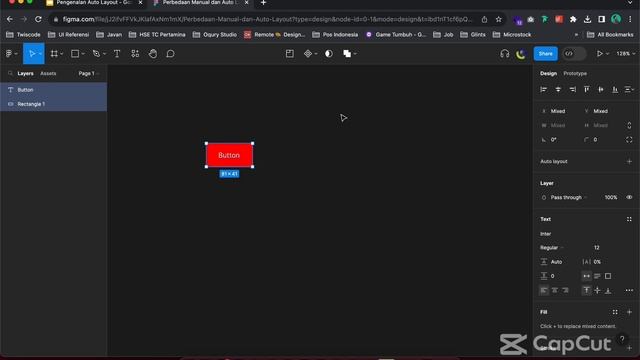Select the Move tool

click(x=31, y=53)
